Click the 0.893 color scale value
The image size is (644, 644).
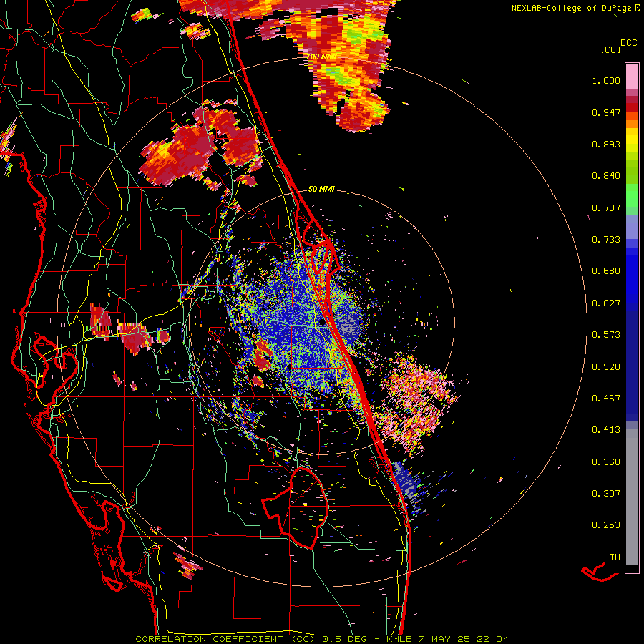606,144
